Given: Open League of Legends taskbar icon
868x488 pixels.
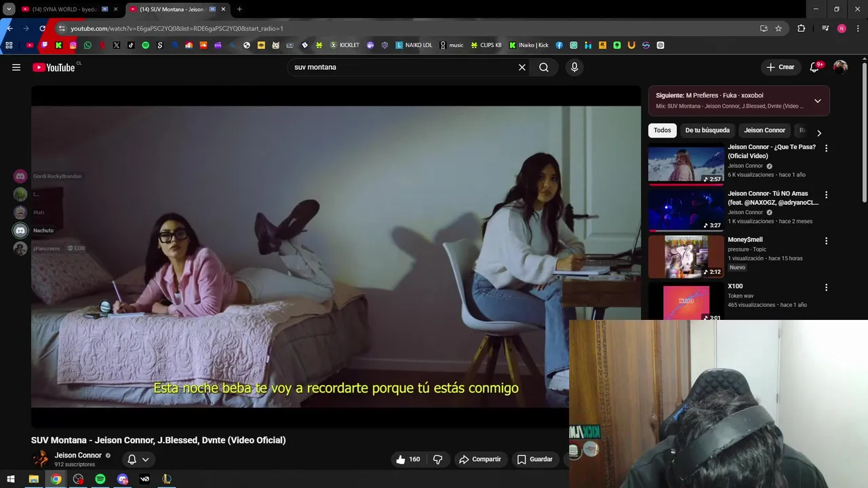Looking at the screenshot, I should click(x=166, y=479).
